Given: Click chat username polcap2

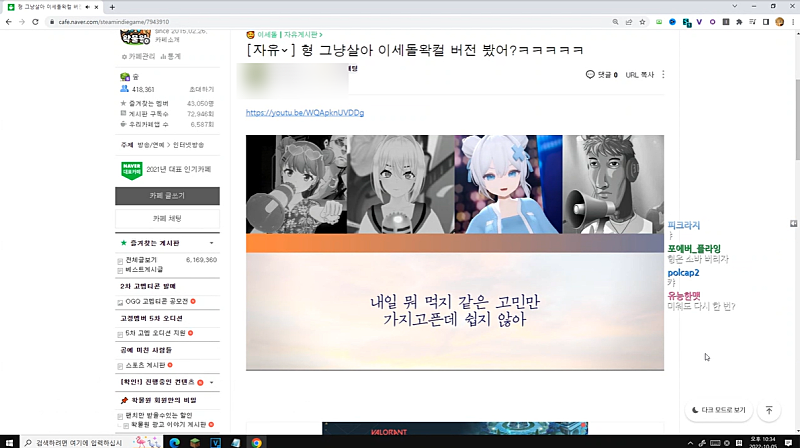Looking at the screenshot, I should click(x=683, y=272).
